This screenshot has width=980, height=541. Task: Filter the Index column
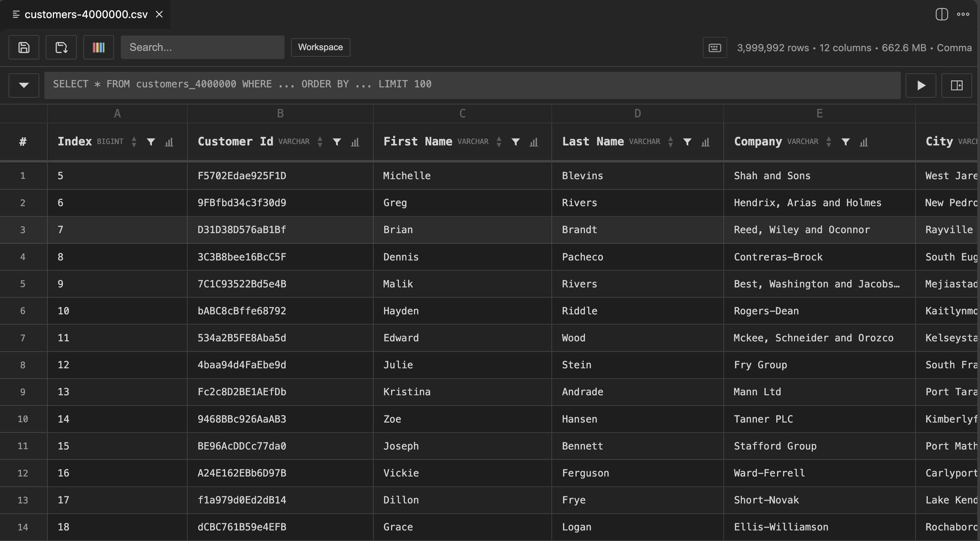151,142
